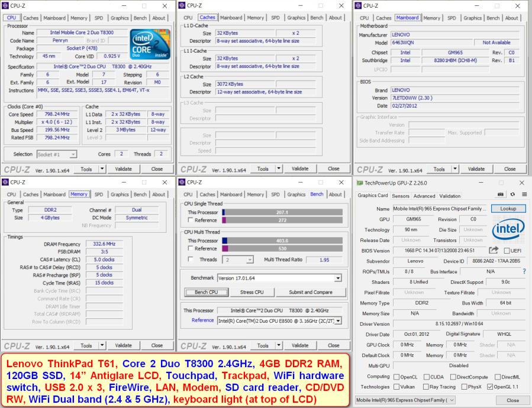Screen dimensions: 532x408
Task: Click the DRAM Frequency value 332.6 MHz
Action: pyautogui.click(x=104, y=244)
